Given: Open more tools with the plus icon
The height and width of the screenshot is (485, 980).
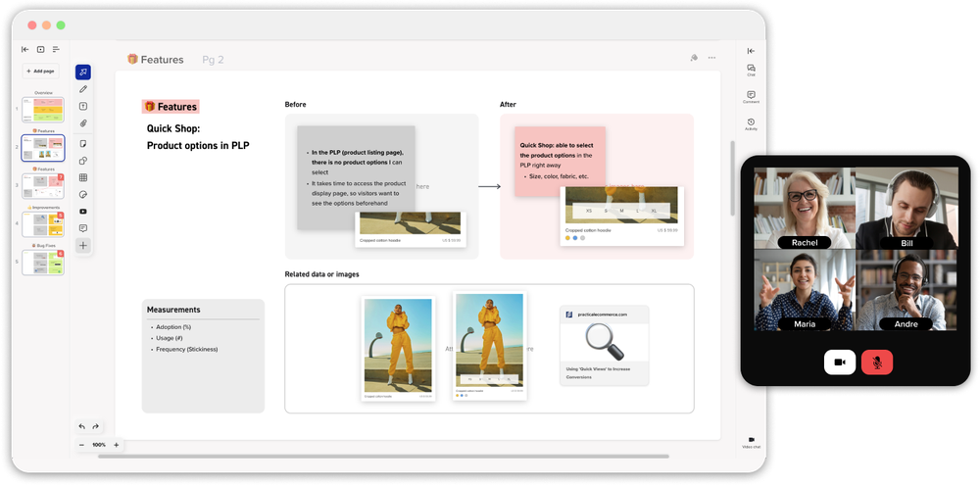Looking at the screenshot, I should 83,246.
